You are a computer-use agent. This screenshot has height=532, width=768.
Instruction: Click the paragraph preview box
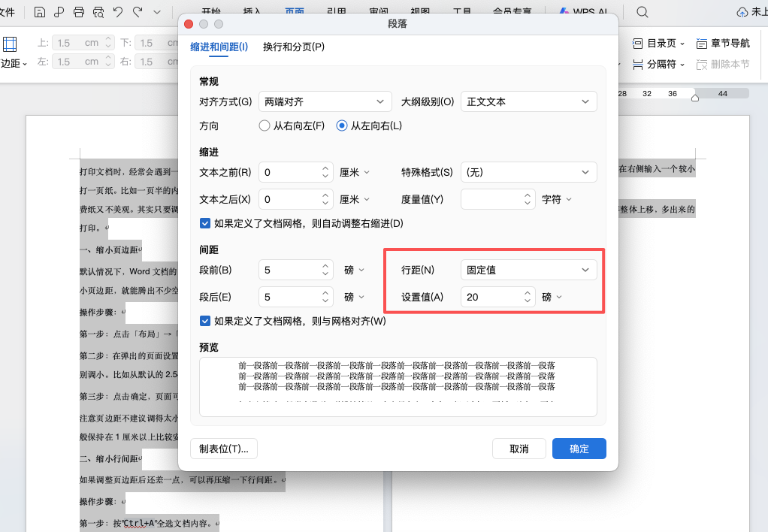click(398, 387)
